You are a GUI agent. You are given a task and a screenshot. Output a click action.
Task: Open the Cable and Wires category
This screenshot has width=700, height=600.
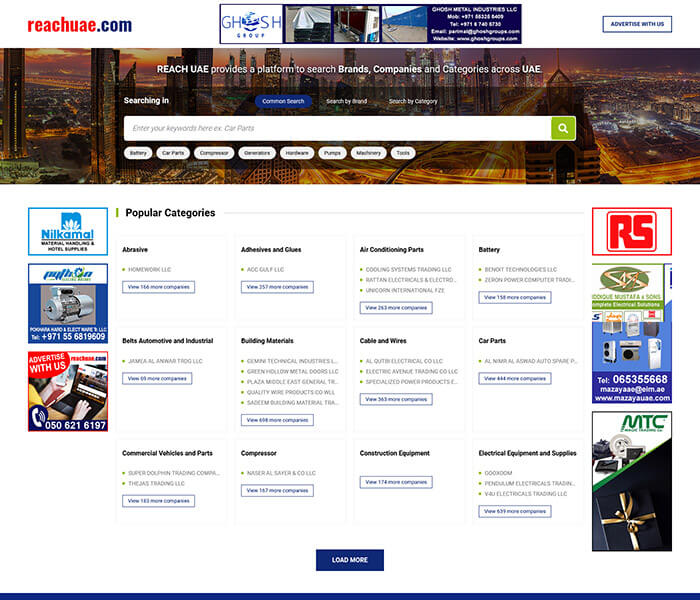(x=383, y=341)
